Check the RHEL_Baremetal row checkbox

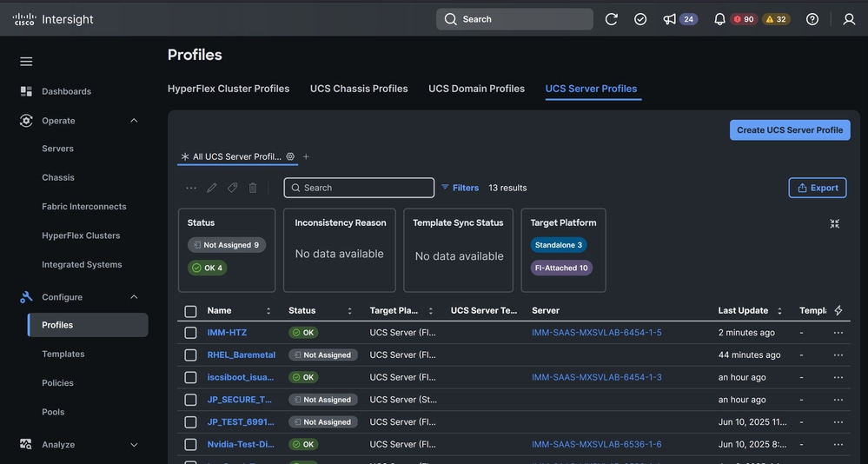(190, 355)
